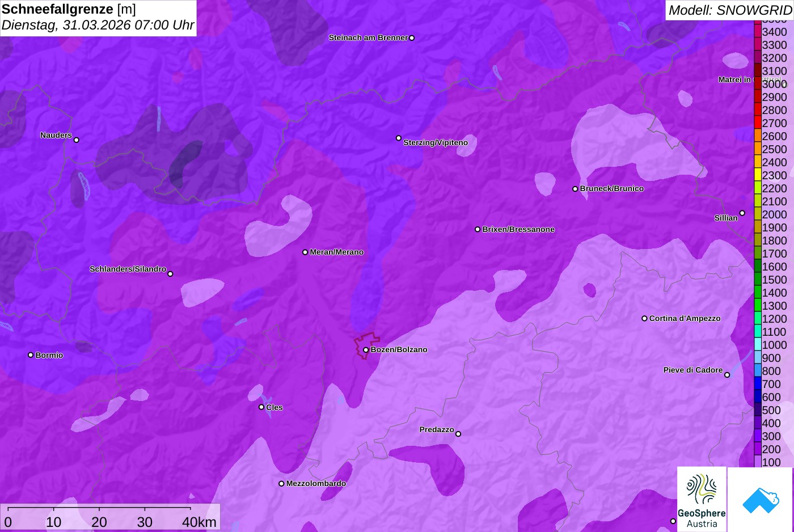The image size is (794, 532).
Task: Click the unlabeled marker beside GeoSphere logo
Action: (673, 521)
